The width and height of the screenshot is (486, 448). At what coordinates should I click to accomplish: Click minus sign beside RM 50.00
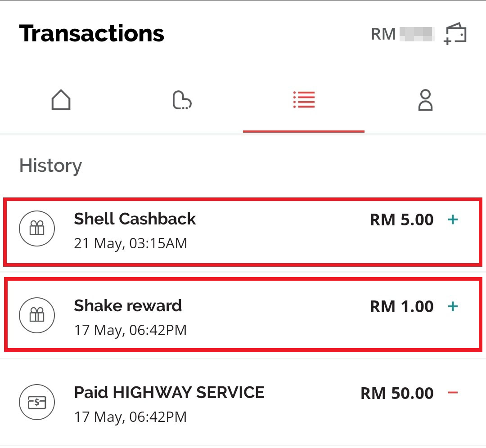click(x=453, y=393)
